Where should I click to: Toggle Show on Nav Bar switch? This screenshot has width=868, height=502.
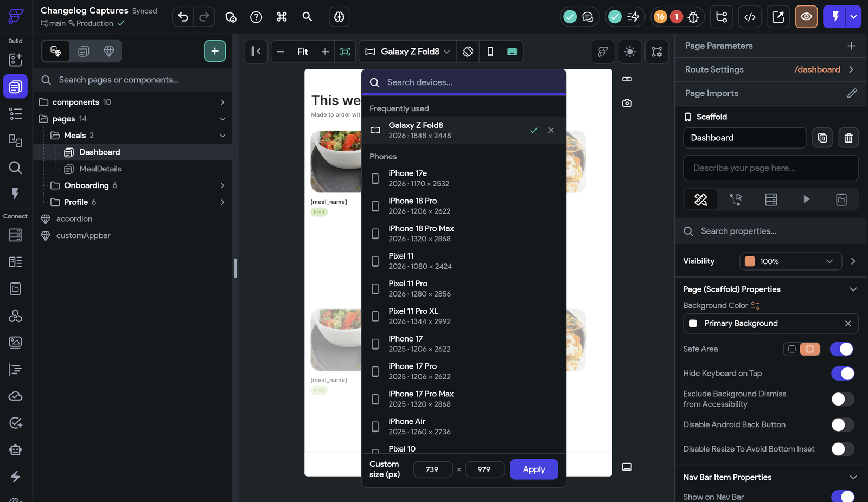[x=843, y=496]
